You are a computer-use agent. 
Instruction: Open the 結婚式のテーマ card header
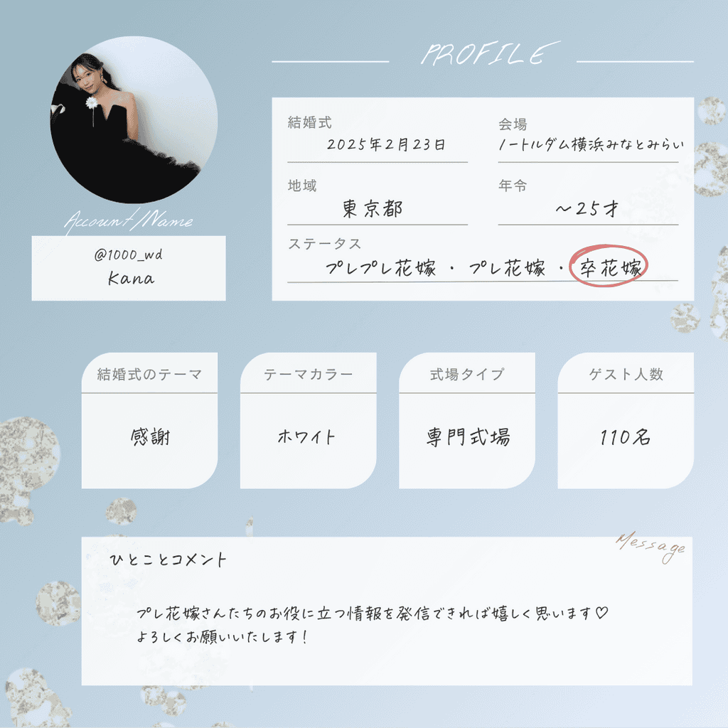(149, 374)
